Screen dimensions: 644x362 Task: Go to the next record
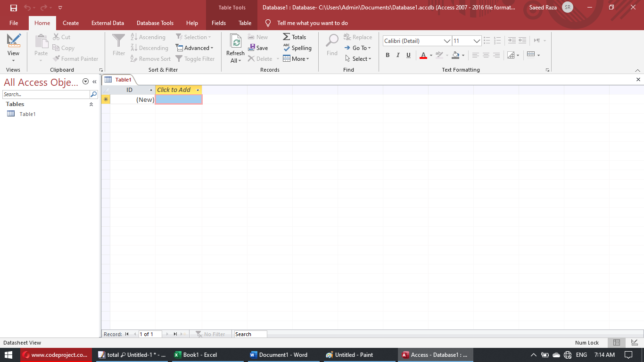coord(167,334)
